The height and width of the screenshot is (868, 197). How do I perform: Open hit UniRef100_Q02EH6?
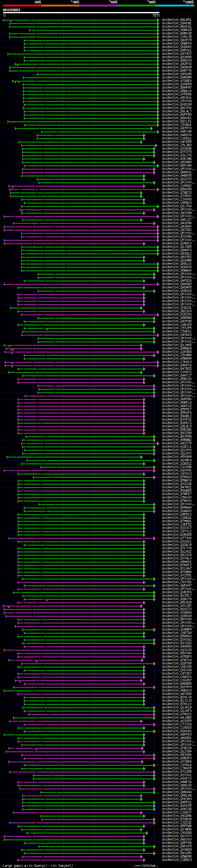tap(177, 149)
